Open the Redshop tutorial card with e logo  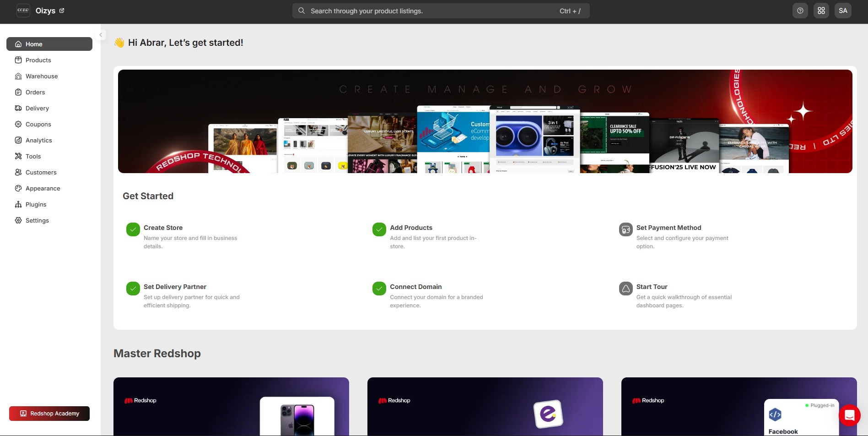click(485, 407)
